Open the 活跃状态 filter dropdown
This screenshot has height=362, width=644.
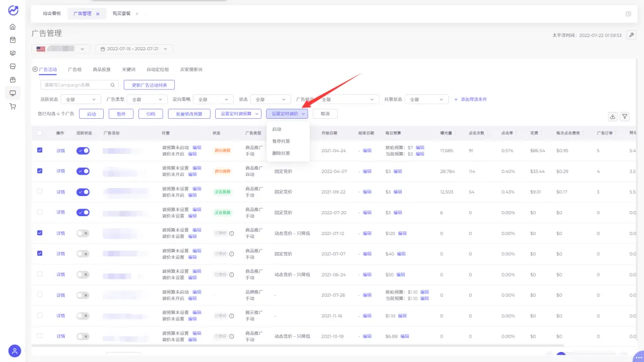[80, 99]
